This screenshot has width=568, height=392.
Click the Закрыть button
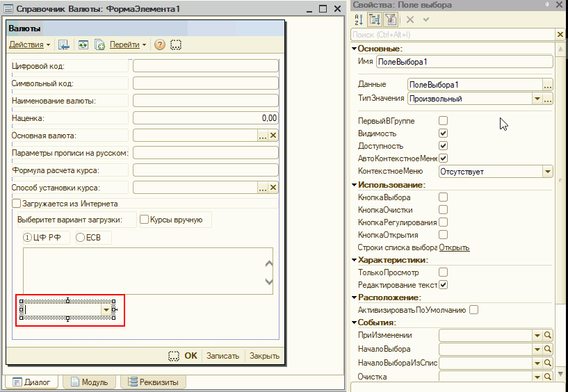click(x=264, y=356)
